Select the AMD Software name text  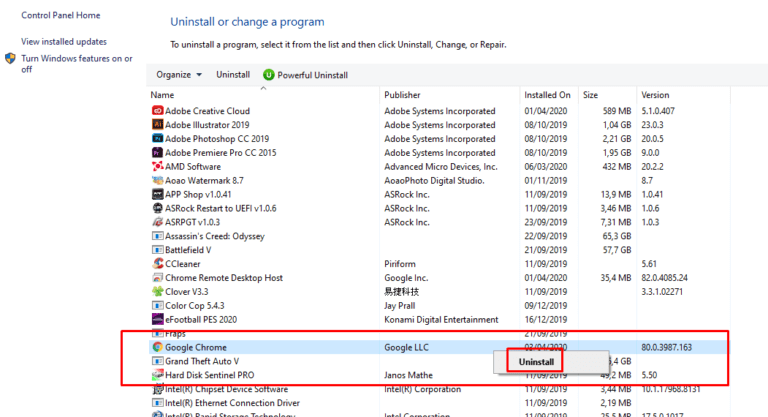(x=193, y=167)
